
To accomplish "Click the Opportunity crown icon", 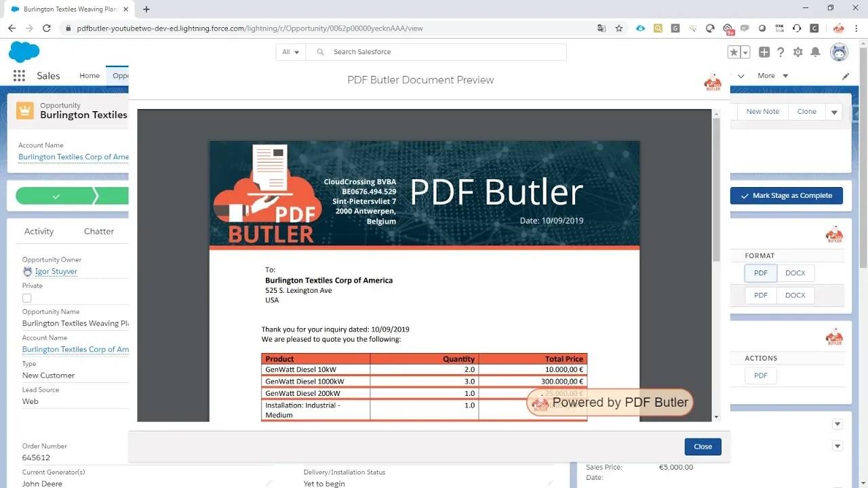I will pyautogui.click(x=25, y=110).
